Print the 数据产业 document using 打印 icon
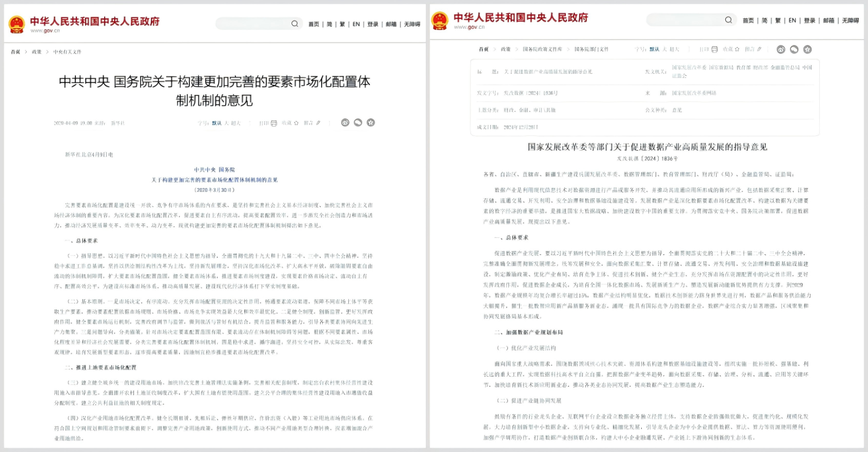This screenshot has height=452, width=868. 714,49
